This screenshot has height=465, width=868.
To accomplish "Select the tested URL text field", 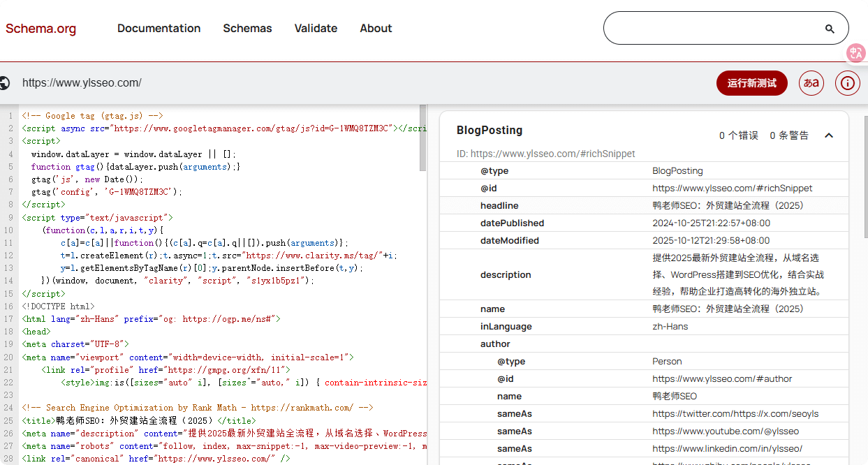I will pyautogui.click(x=80, y=82).
